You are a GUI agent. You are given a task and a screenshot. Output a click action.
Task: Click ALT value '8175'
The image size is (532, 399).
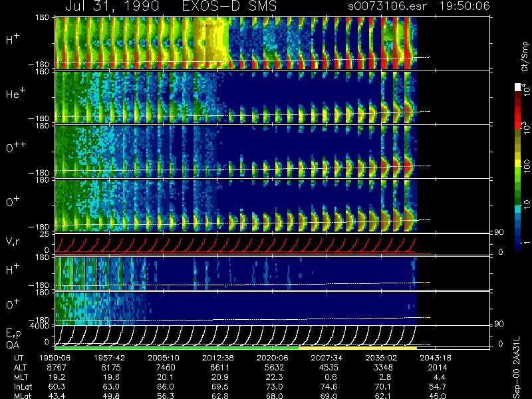click(x=111, y=368)
